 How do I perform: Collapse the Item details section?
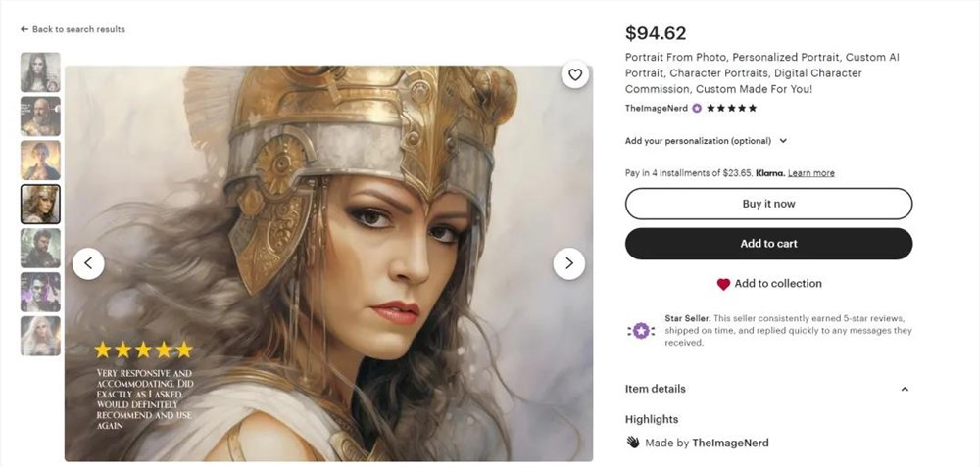[905, 389]
